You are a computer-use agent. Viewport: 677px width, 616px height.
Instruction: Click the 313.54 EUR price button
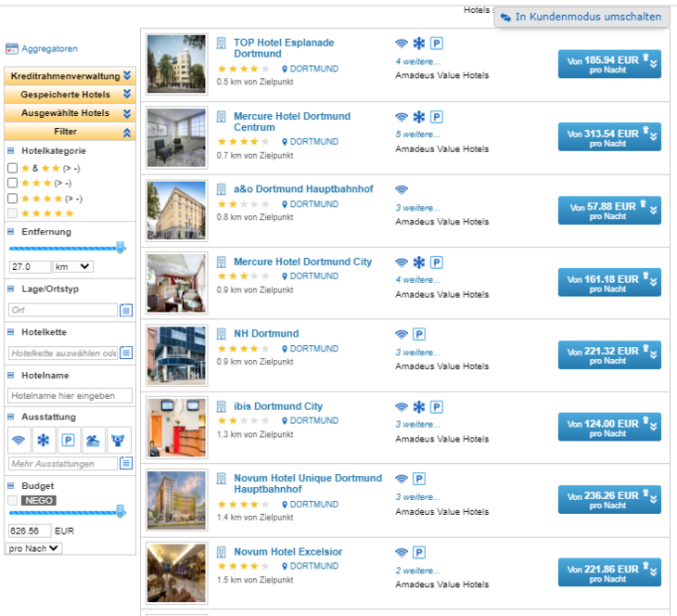pyautogui.click(x=609, y=137)
